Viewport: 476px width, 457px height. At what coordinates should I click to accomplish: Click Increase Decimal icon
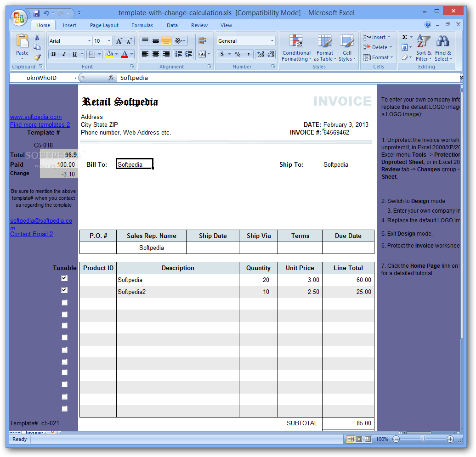point(261,54)
